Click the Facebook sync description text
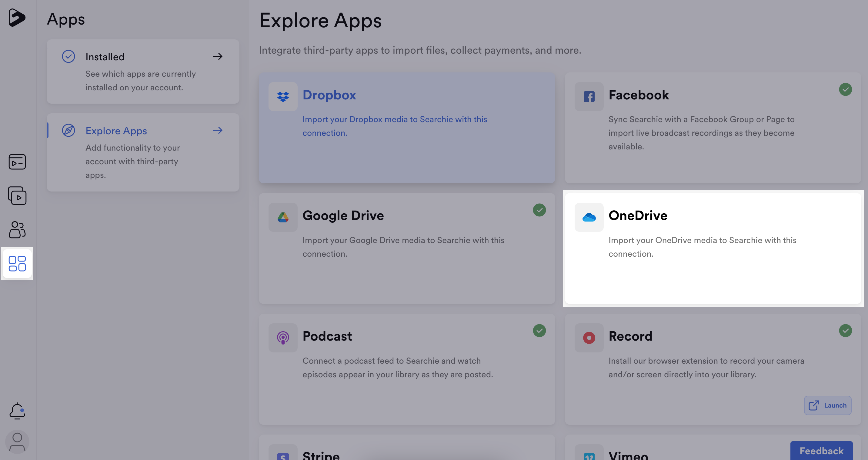 click(x=702, y=133)
